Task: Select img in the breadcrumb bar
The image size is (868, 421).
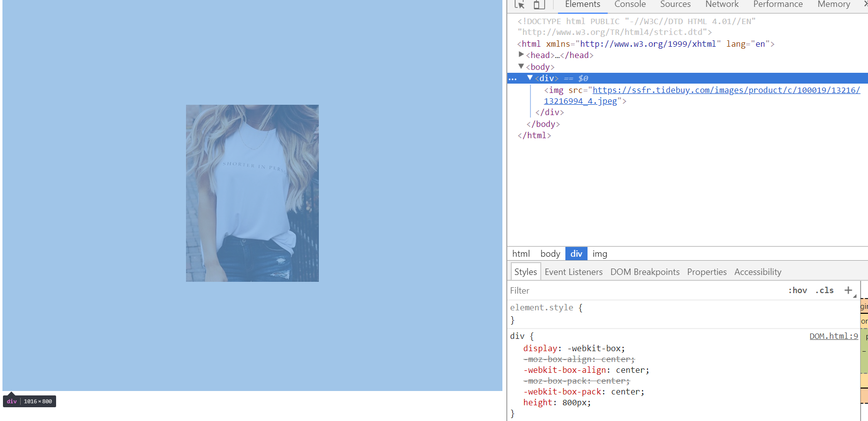Action: (600, 254)
